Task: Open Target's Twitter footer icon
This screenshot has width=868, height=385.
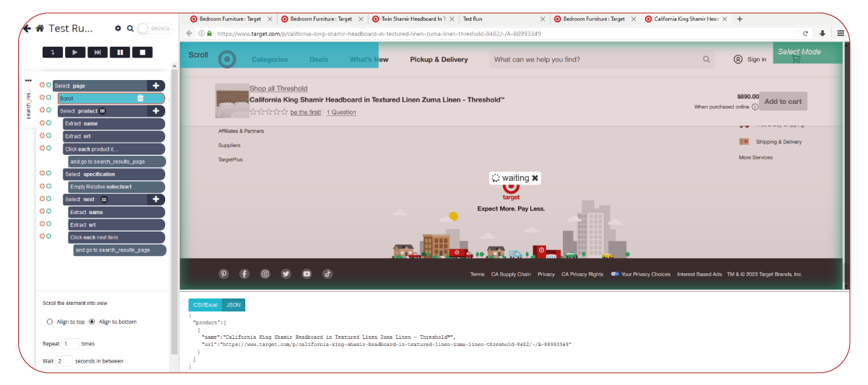Action: [286, 274]
